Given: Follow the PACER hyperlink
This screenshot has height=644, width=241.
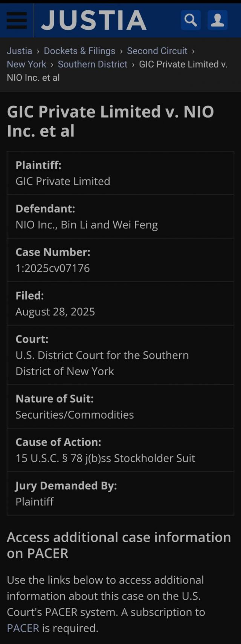Looking at the screenshot, I should 23,628.
